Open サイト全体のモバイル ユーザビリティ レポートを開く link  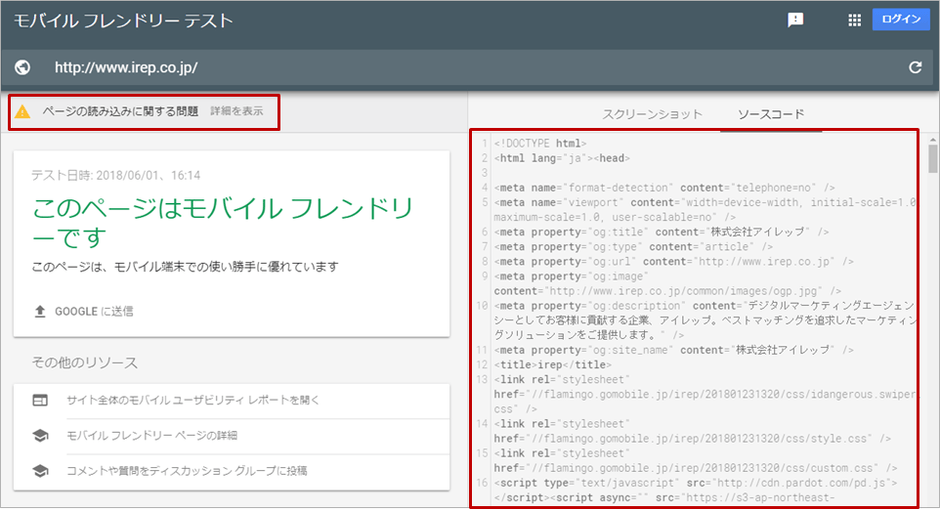click(x=193, y=400)
